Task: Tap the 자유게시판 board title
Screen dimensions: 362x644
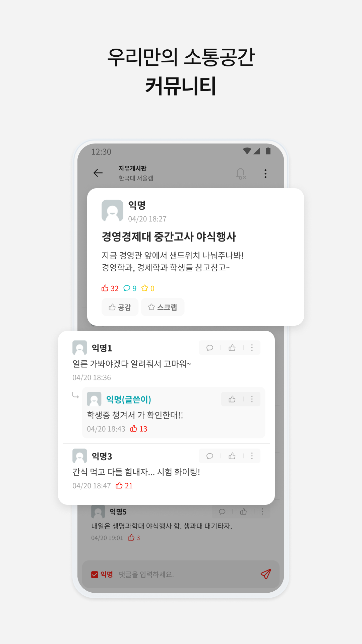Action: 132,168
